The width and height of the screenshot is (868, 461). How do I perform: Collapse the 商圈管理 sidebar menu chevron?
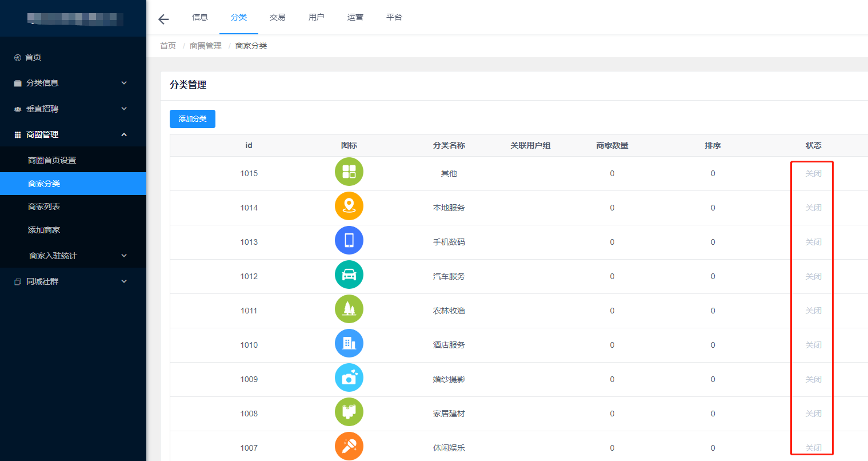(124, 134)
